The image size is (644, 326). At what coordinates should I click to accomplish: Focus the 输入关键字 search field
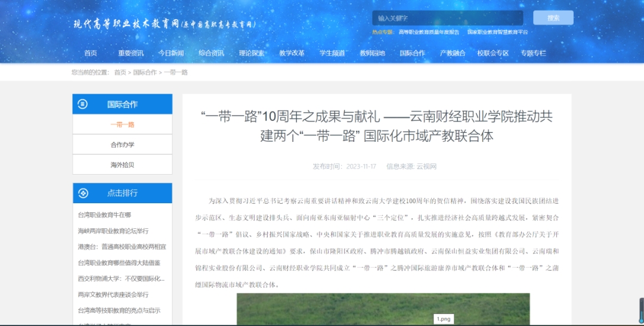(x=447, y=18)
